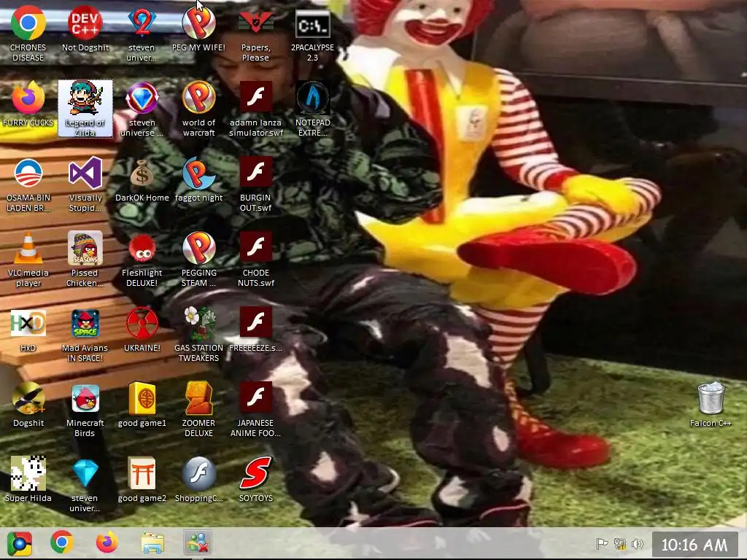Open the FREEEEEZE.s... Flash file icon
The height and width of the screenshot is (560, 747).
[255, 323]
